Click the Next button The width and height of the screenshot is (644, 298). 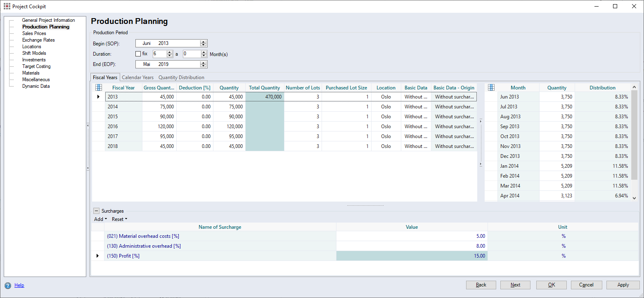(515, 285)
